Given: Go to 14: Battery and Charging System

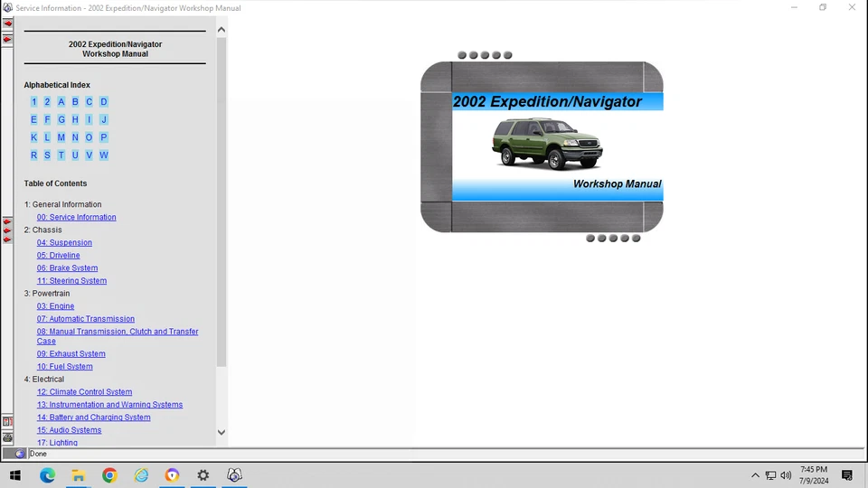Looking at the screenshot, I should coord(93,418).
